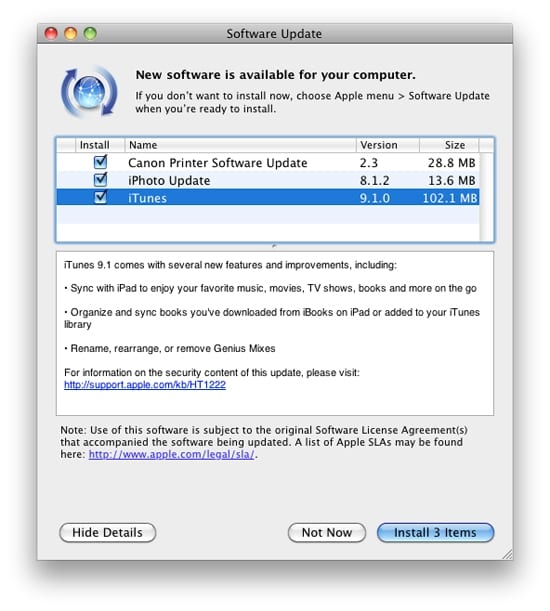
Task: Open the support.apple.com HT1222 link
Action: click(145, 385)
